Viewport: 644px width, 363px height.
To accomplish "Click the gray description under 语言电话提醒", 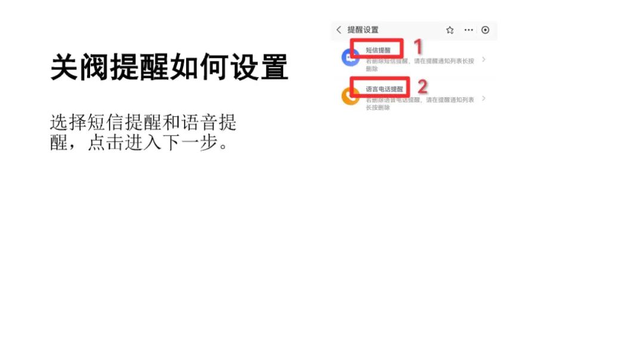I will pos(420,103).
